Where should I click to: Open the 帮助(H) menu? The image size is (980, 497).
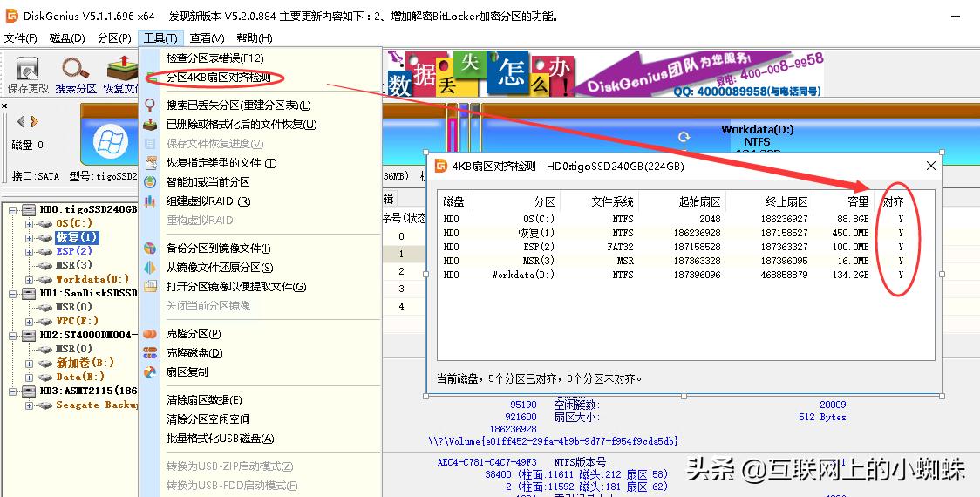click(x=255, y=38)
